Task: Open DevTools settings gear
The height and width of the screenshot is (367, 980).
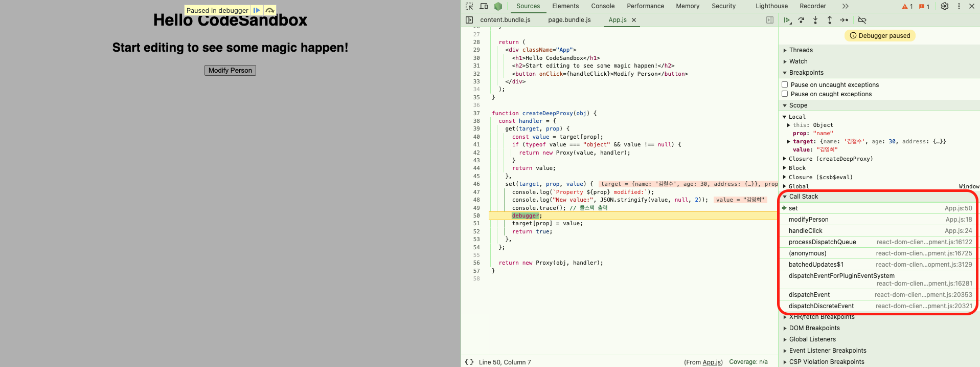Action: (945, 6)
